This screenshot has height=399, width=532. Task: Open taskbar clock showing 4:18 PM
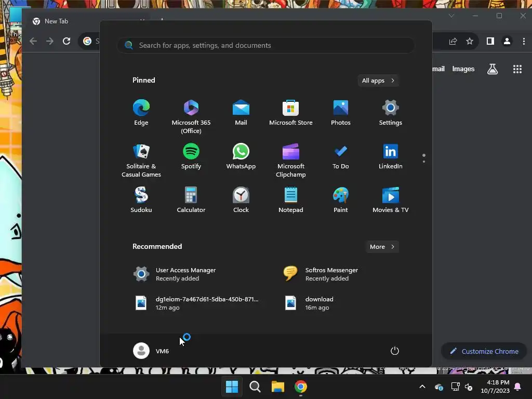point(495,387)
